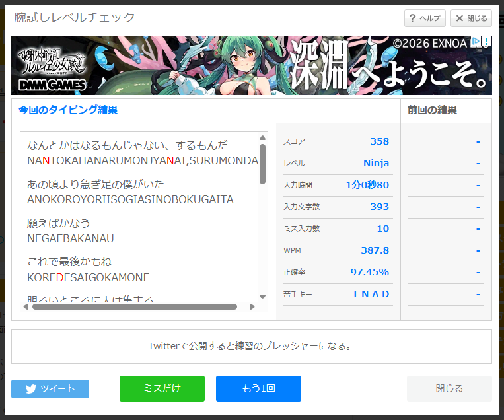This screenshot has width=504, height=420.
Task: Click the score value 358
Action: [x=380, y=141]
